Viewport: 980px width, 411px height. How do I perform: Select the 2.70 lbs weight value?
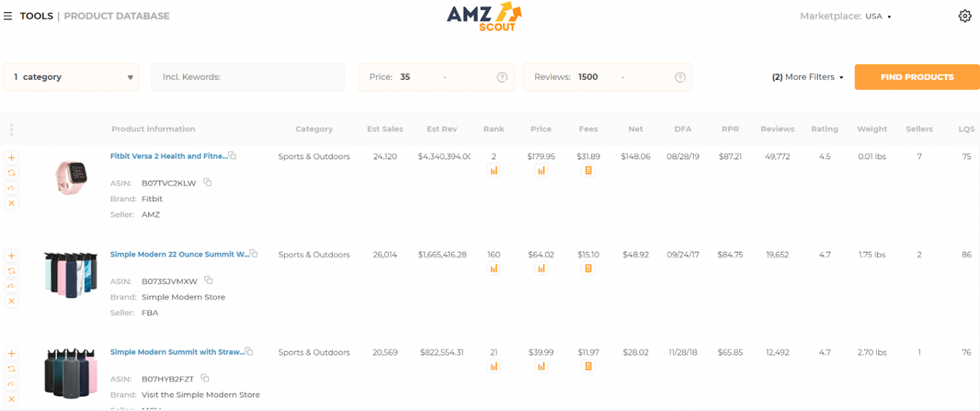(x=872, y=352)
